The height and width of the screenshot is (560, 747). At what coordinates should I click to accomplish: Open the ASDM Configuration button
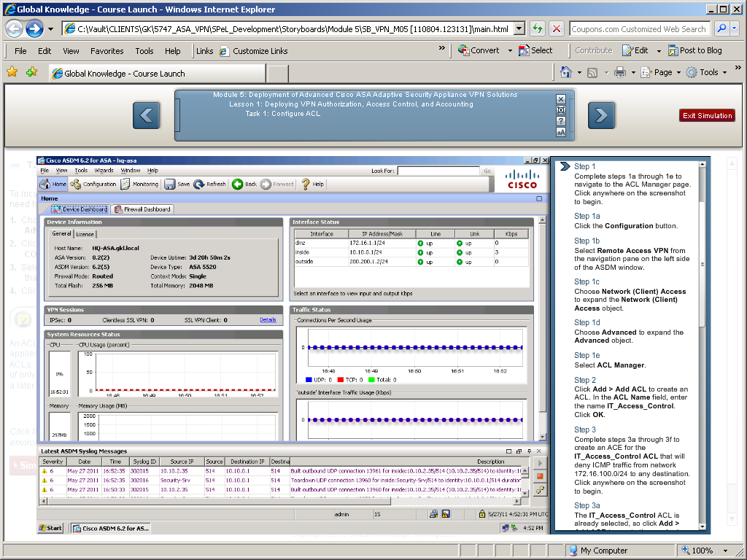[93, 184]
